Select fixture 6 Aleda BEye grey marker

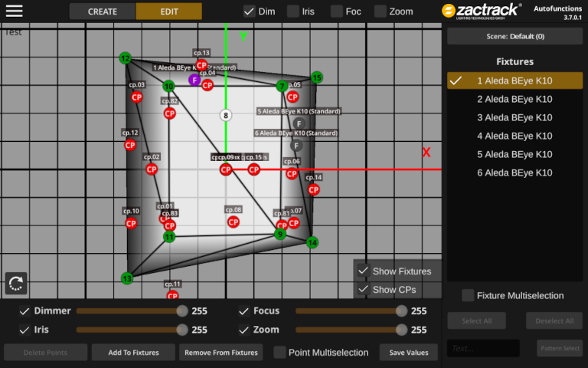(296, 146)
